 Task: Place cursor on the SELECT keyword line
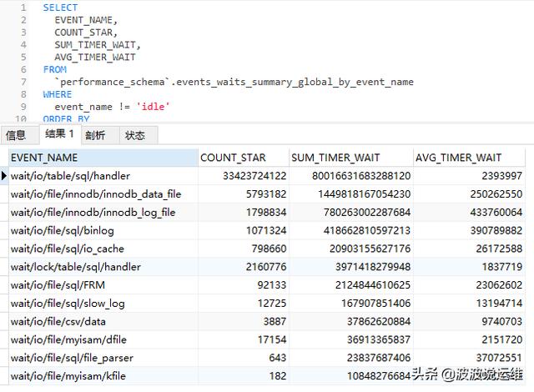[60, 8]
